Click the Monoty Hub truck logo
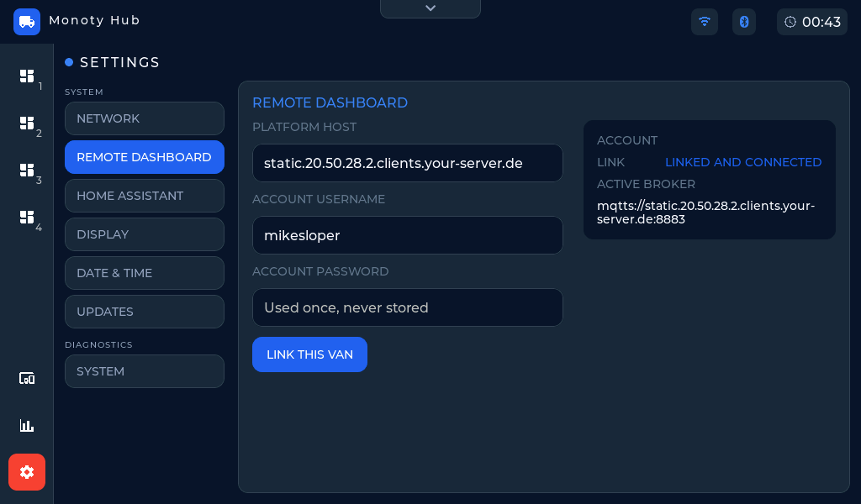The height and width of the screenshot is (504, 861). point(27,22)
